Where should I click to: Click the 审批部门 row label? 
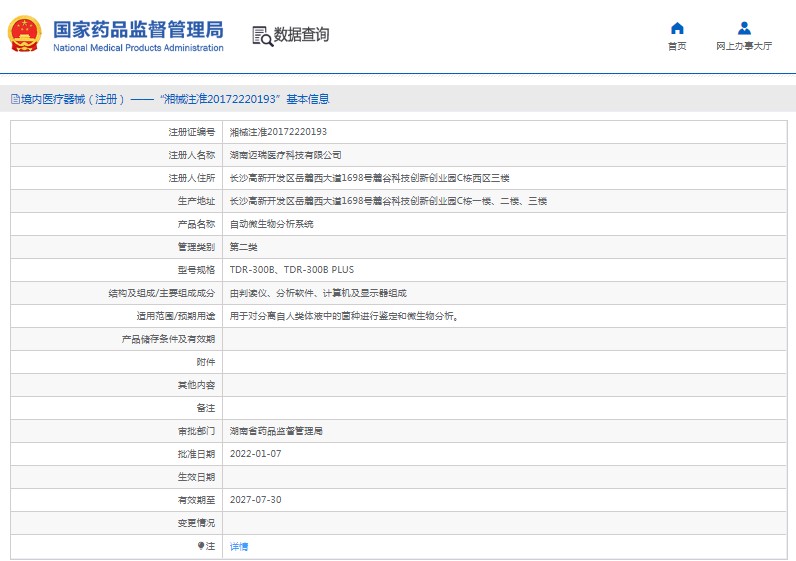point(196,431)
